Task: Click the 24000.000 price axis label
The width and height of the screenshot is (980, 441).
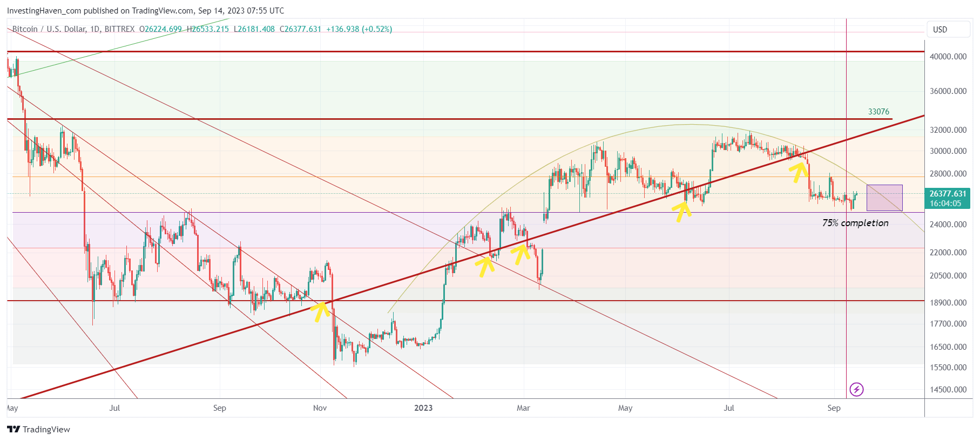Action: click(x=948, y=225)
